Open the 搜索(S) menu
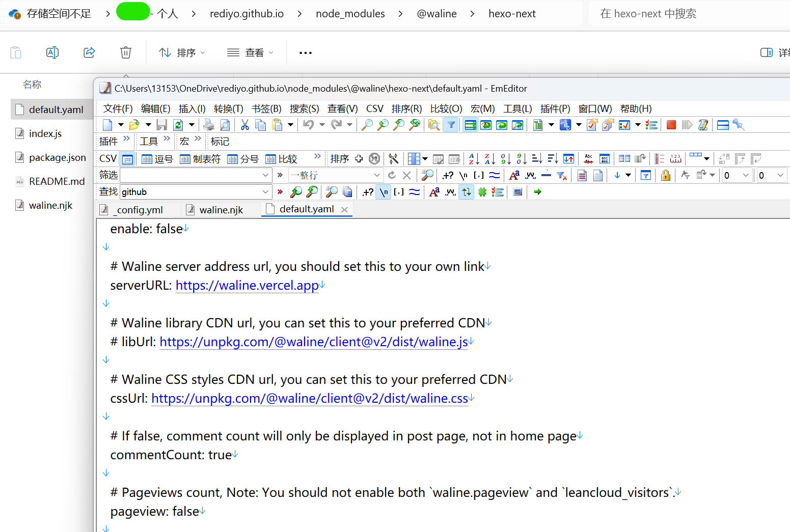 (305, 108)
